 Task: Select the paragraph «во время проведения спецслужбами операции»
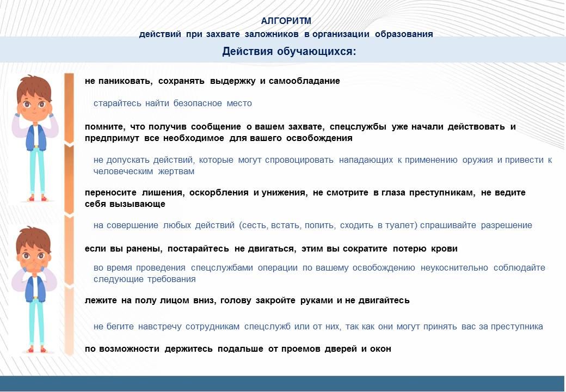click(319, 273)
